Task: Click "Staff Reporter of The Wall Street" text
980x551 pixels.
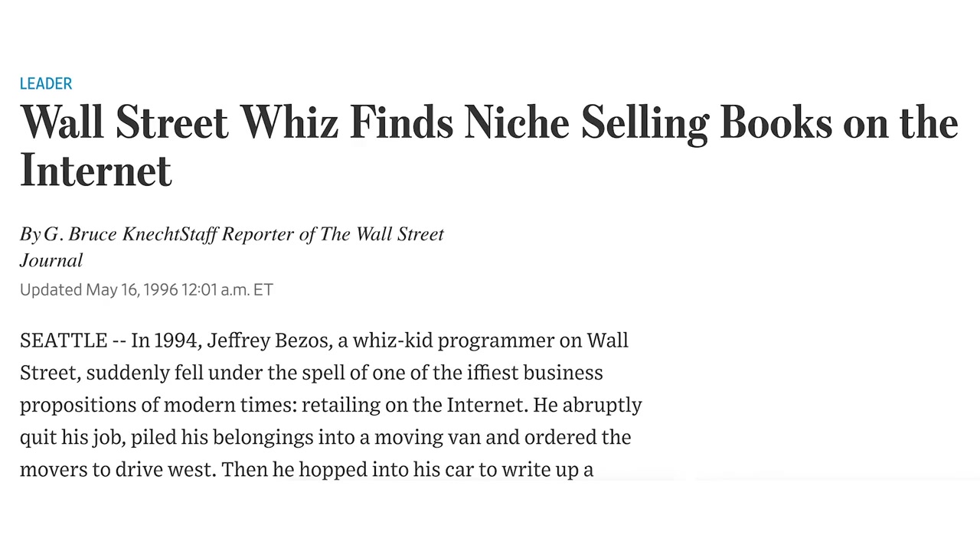Action: click(x=312, y=234)
